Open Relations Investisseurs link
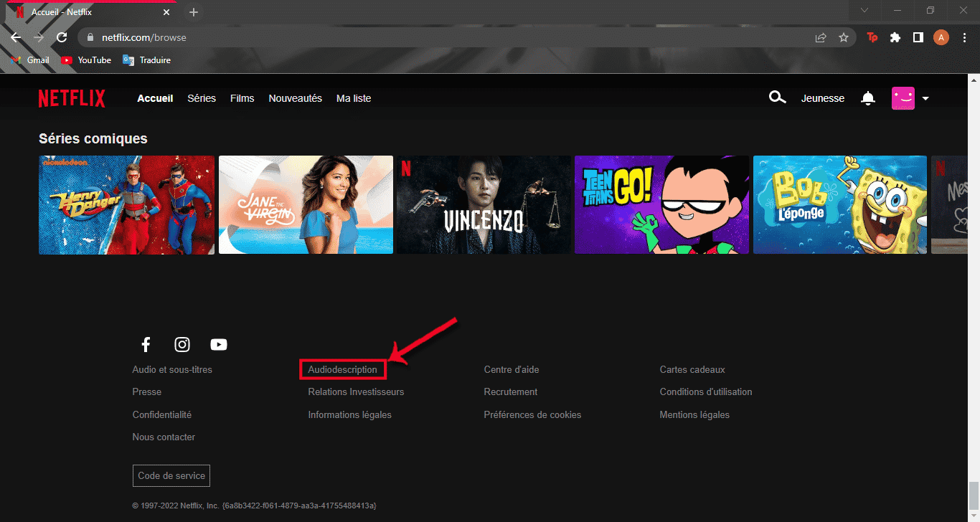 [x=356, y=392]
